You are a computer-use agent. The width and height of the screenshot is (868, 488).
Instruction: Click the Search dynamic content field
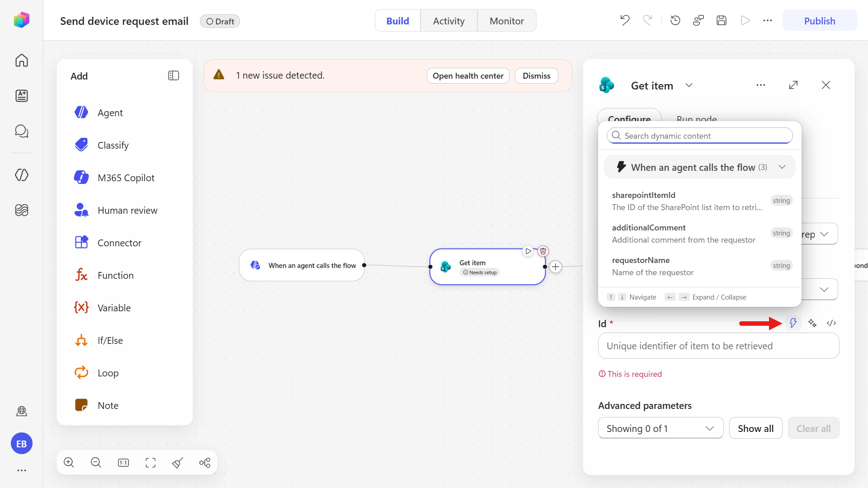[699, 136]
